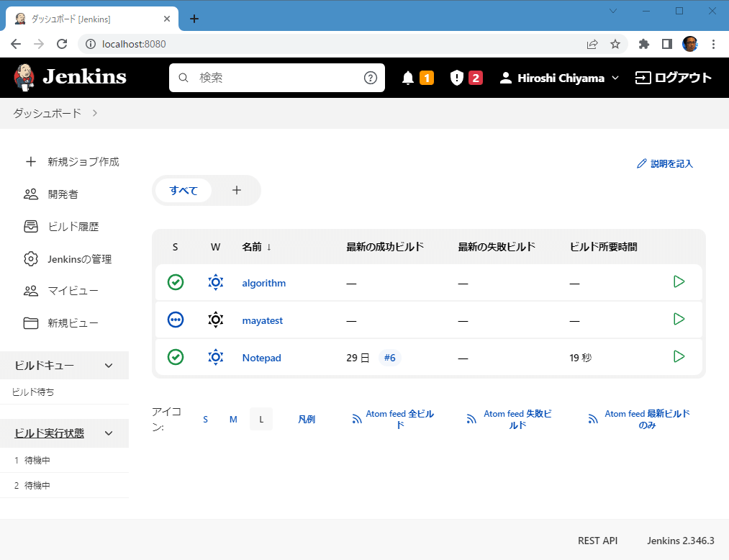
Task: Click Notepad success status icon
Action: [176, 357]
